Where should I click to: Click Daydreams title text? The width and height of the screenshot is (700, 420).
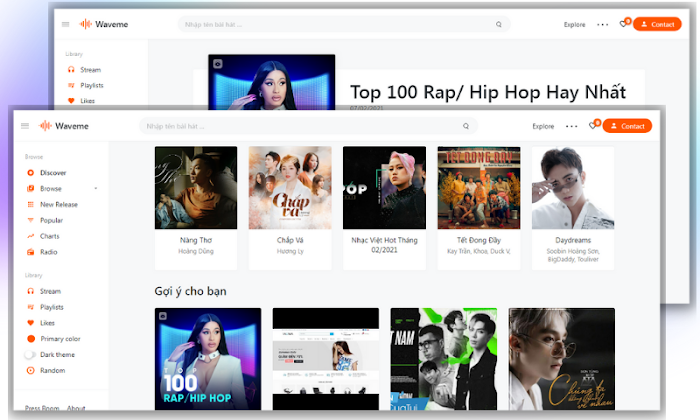(x=573, y=240)
